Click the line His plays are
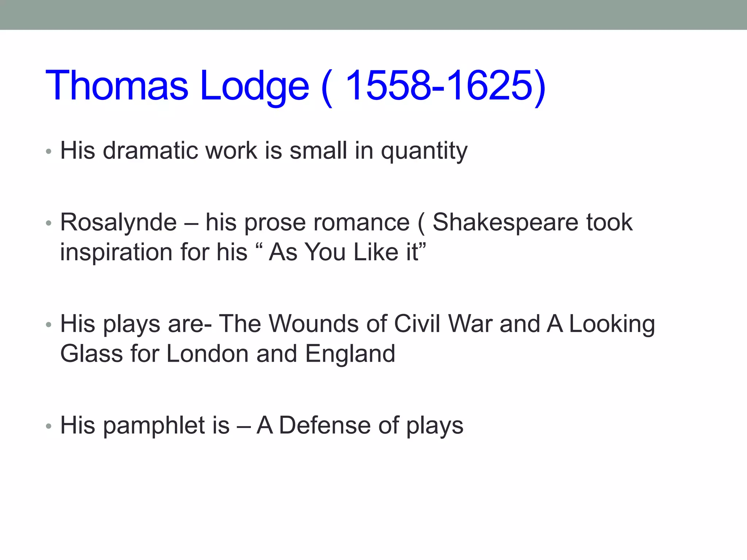 tap(136, 324)
